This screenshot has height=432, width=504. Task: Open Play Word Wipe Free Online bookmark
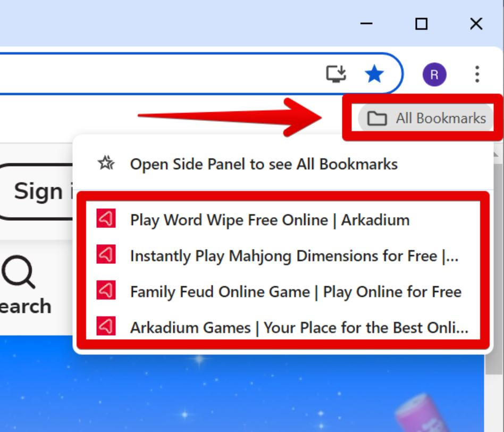click(283, 220)
